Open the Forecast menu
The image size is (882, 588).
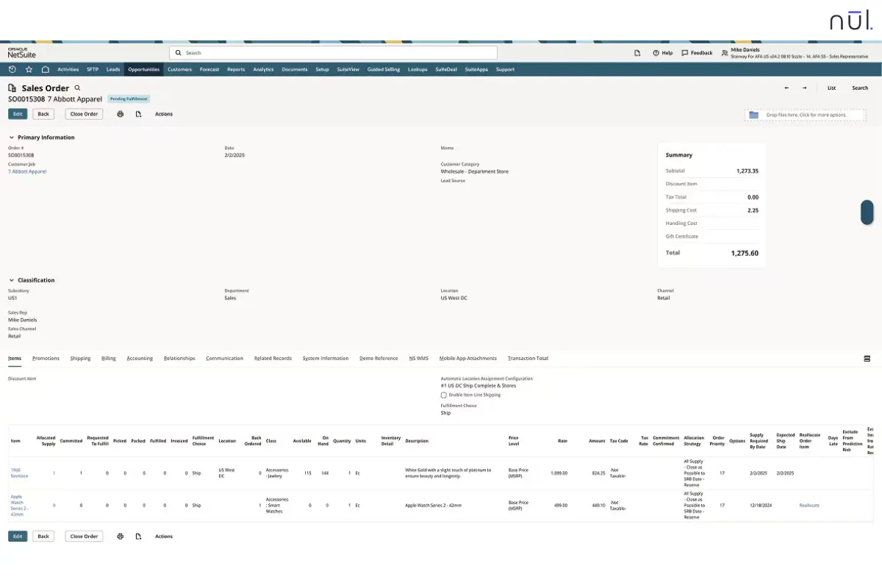coord(209,69)
